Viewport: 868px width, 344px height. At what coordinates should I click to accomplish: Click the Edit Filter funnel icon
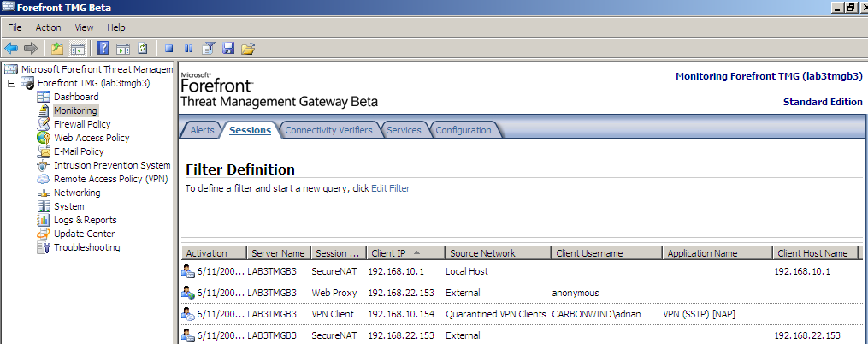click(x=208, y=48)
